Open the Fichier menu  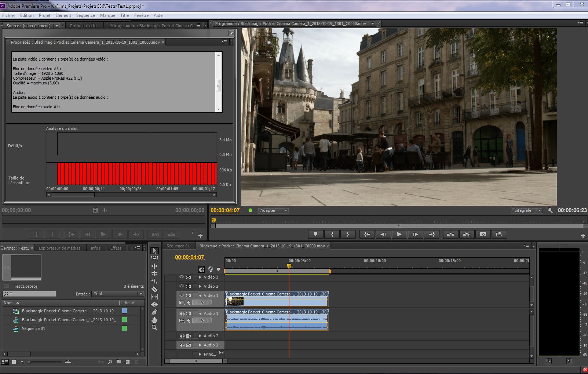tap(9, 15)
